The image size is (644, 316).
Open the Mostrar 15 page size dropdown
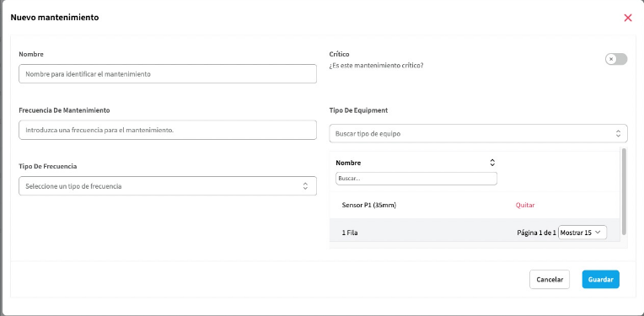(x=582, y=233)
